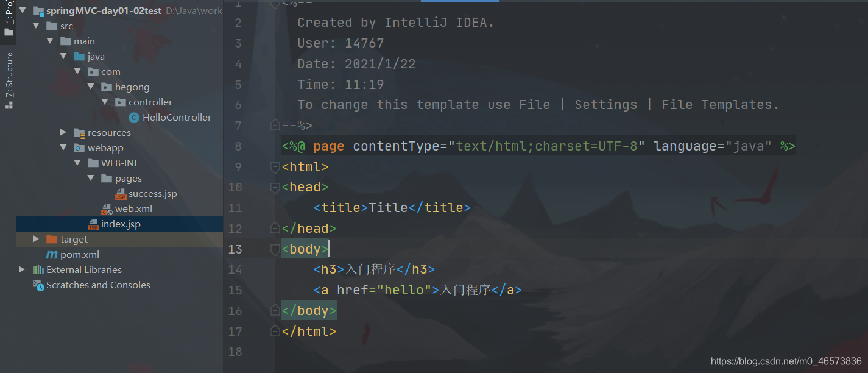
Task: Collapse the java folder arrow
Action: (63, 57)
